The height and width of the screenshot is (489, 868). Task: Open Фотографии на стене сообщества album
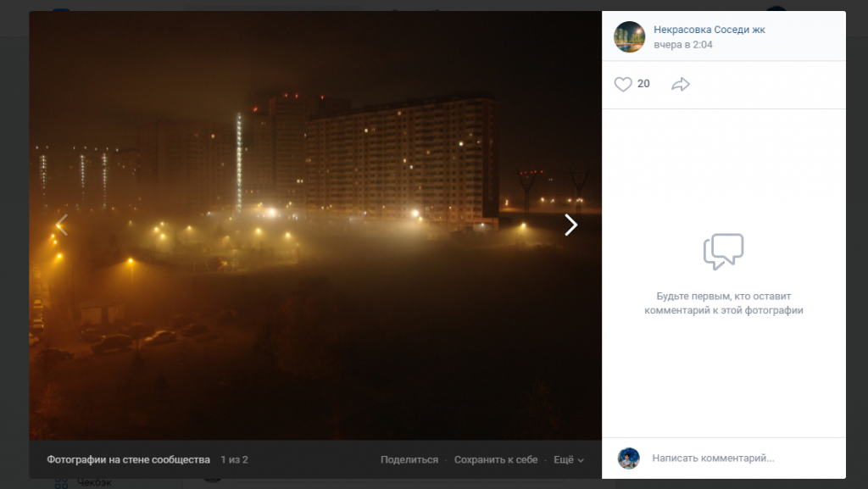point(128,459)
